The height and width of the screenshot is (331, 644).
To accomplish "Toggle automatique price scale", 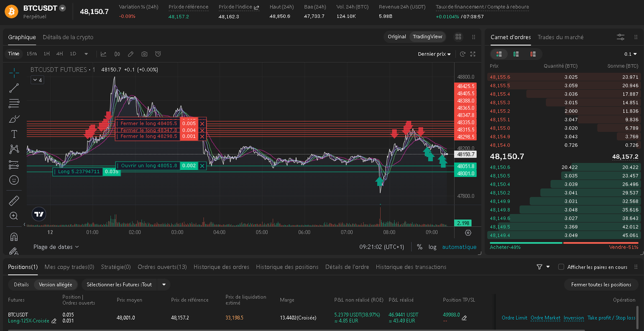I will 459,247.
